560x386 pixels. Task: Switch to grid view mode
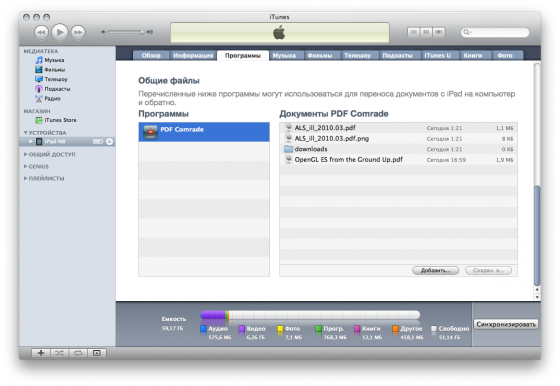click(x=426, y=32)
